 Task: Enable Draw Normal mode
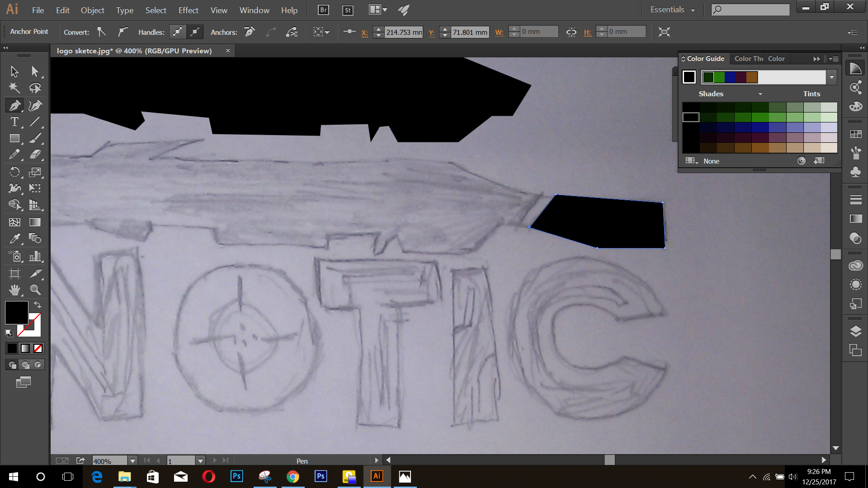[x=12, y=365]
